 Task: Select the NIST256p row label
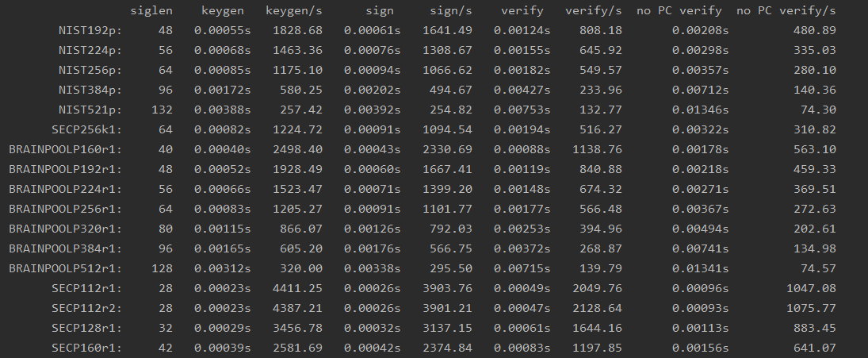90,71
